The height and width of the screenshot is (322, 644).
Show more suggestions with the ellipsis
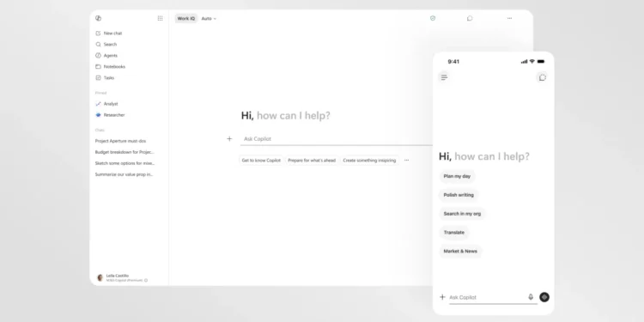pos(407,161)
